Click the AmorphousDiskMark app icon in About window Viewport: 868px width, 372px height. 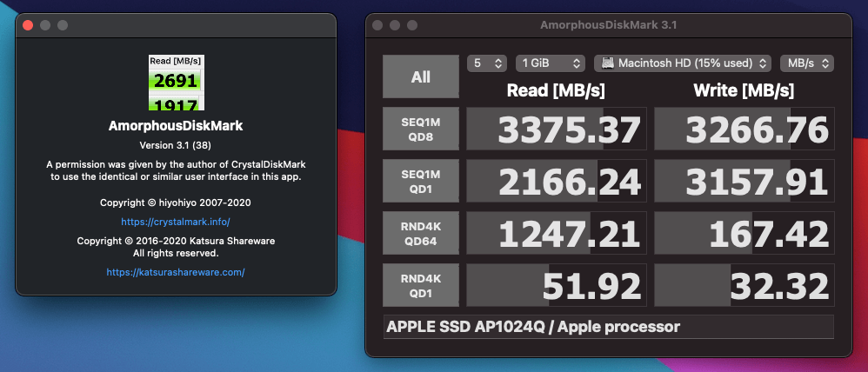176,82
